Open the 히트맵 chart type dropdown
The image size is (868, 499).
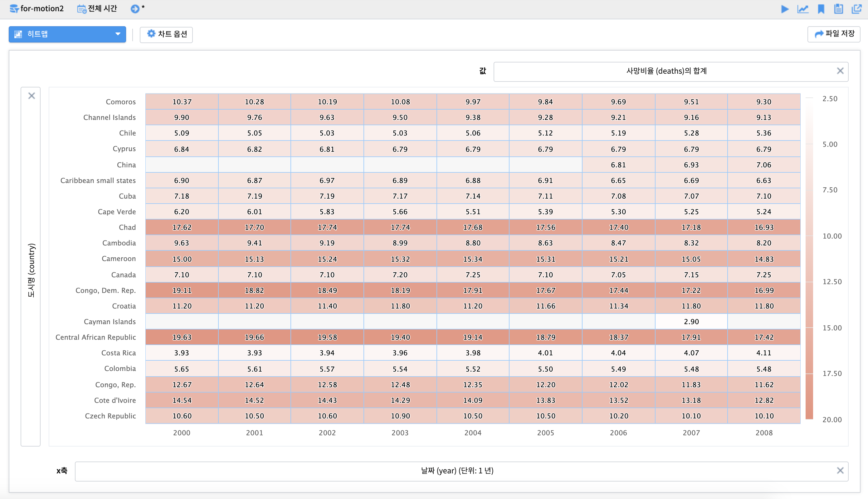[x=67, y=34]
